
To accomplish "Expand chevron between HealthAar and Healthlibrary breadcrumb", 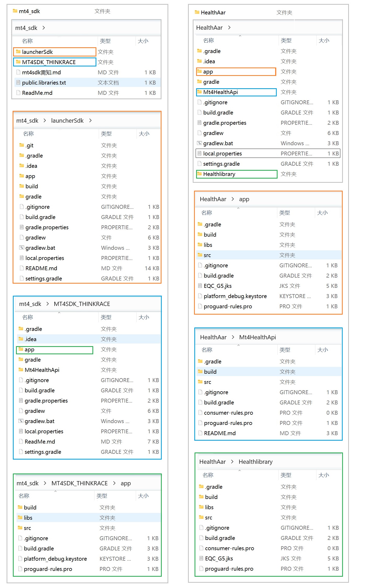I will coord(232,462).
